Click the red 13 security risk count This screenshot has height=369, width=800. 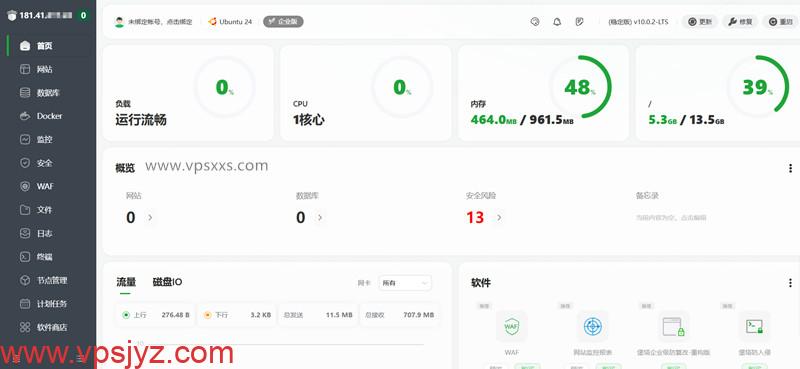point(474,218)
